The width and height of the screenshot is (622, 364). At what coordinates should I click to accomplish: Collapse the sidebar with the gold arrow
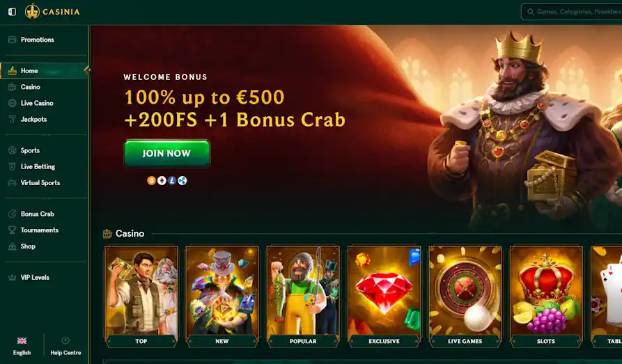click(x=87, y=70)
